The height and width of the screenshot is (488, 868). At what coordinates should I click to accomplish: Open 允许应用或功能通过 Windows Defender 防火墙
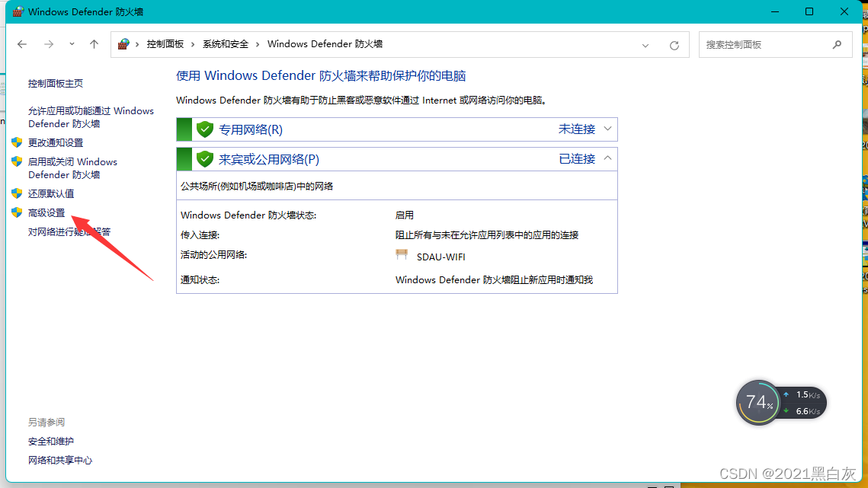point(91,117)
